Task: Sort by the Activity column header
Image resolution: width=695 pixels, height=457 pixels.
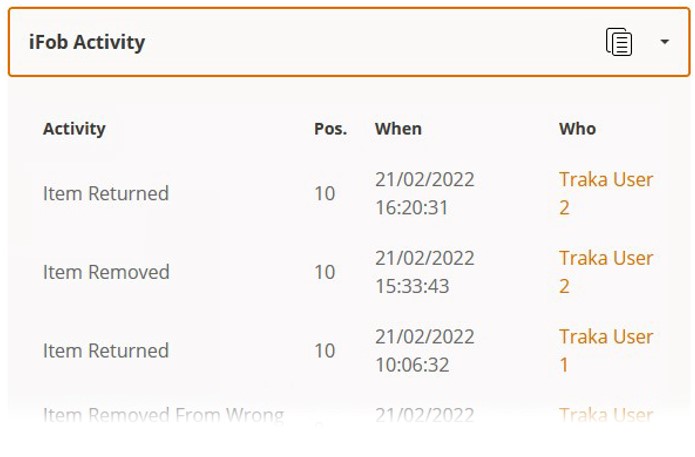Action: pyautogui.click(x=74, y=128)
